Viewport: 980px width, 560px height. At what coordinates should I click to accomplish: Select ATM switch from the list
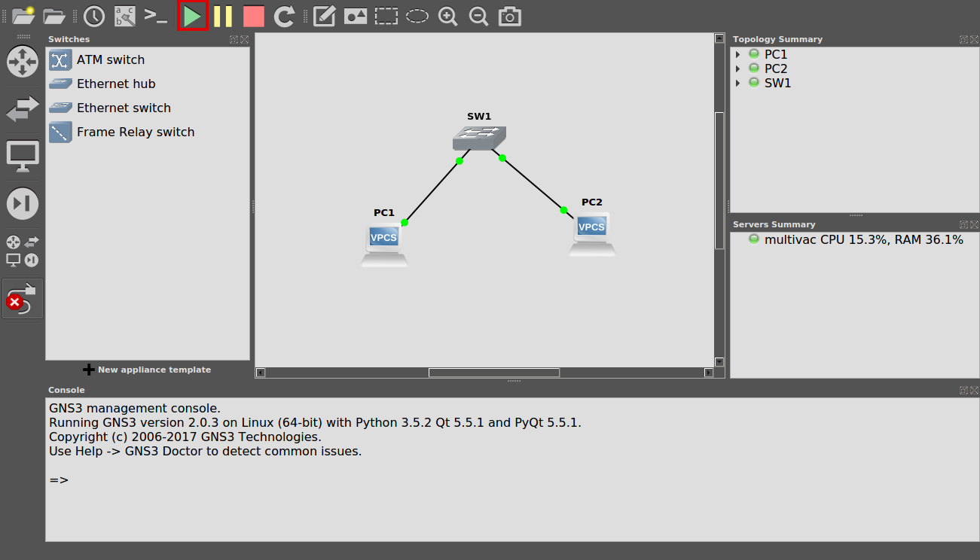pos(148,60)
